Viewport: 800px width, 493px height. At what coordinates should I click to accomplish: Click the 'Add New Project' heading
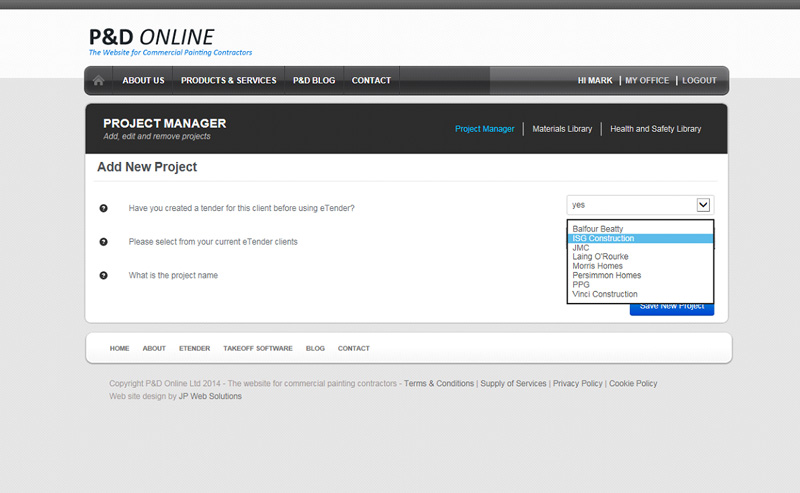pos(147,167)
